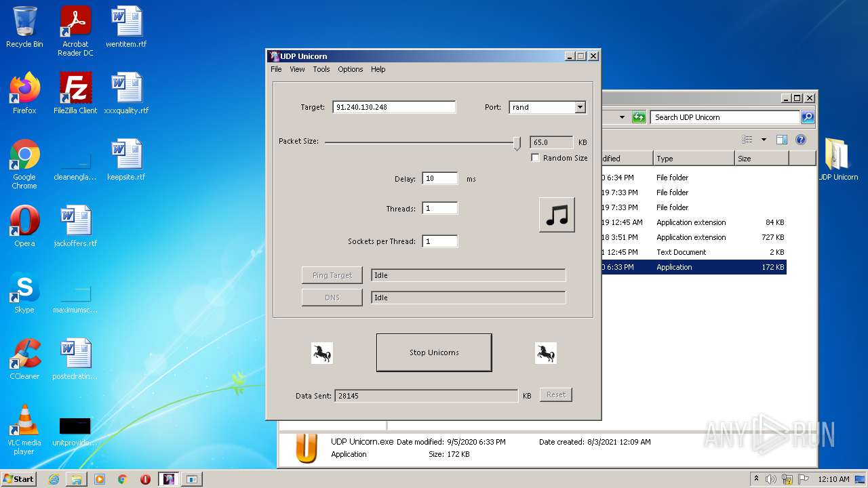This screenshot has height=488, width=868.
Task: Click the Reset data button
Action: [556, 394]
